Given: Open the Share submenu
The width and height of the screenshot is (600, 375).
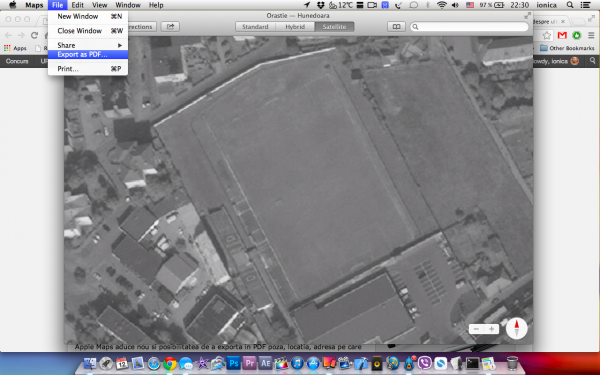Looking at the screenshot, I should 88,45.
